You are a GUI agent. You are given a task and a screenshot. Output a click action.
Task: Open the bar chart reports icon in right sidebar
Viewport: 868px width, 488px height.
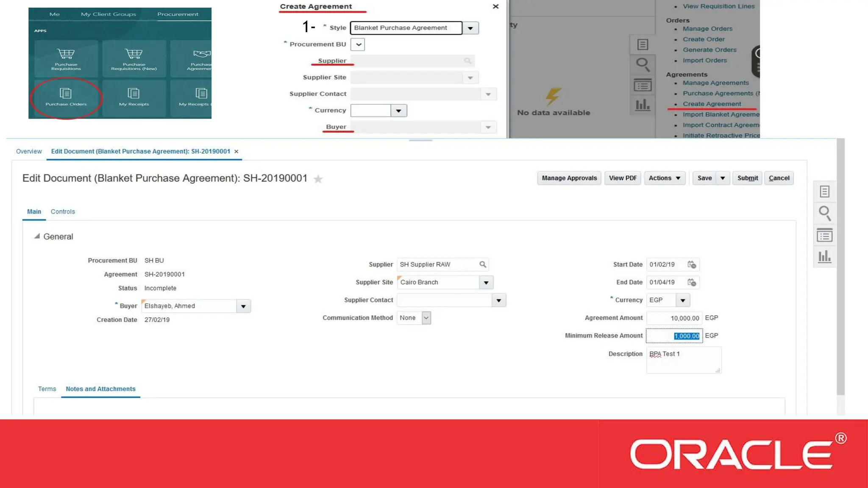point(824,256)
